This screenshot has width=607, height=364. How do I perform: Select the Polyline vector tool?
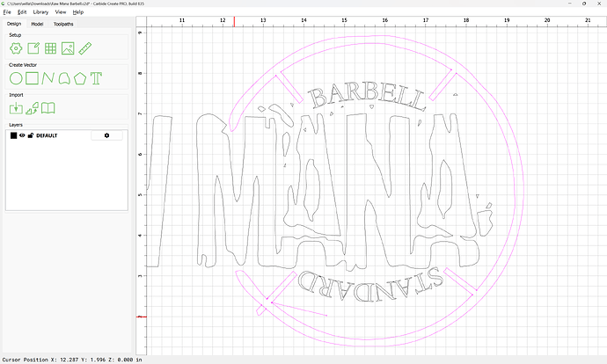coord(49,77)
